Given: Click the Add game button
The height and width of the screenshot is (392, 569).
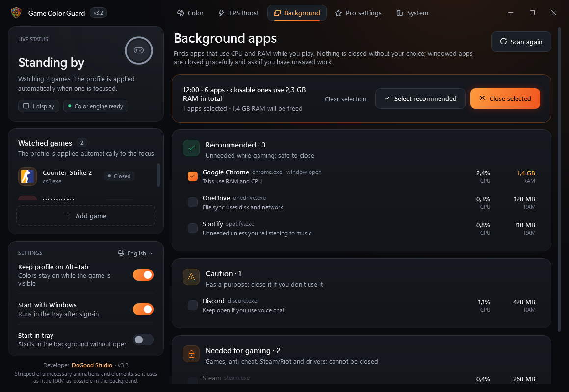Looking at the screenshot, I should pos(86,216).
